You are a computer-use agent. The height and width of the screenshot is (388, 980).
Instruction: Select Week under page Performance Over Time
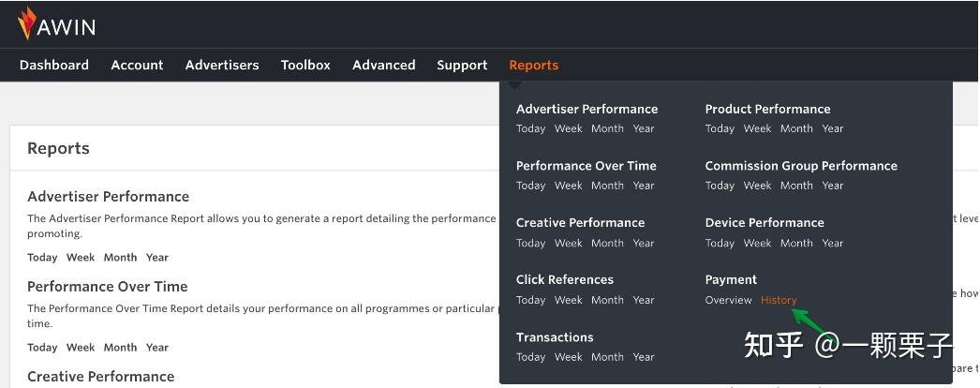(81, 348)
